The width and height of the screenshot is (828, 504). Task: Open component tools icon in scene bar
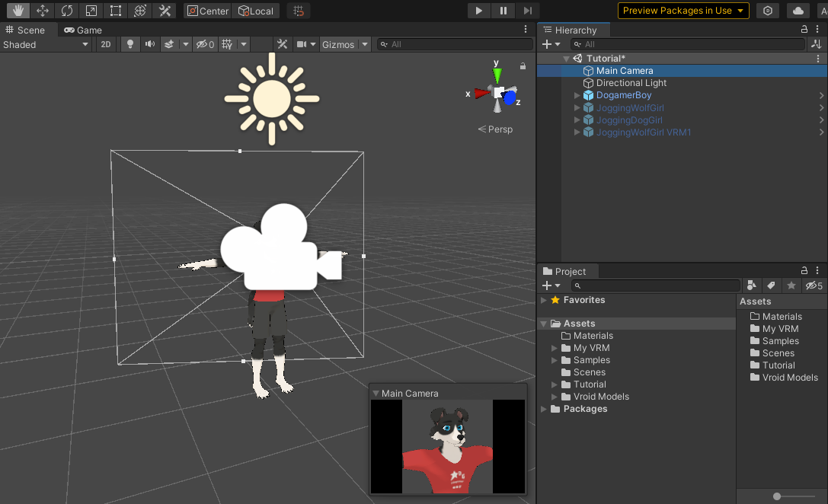click(283, 44)
